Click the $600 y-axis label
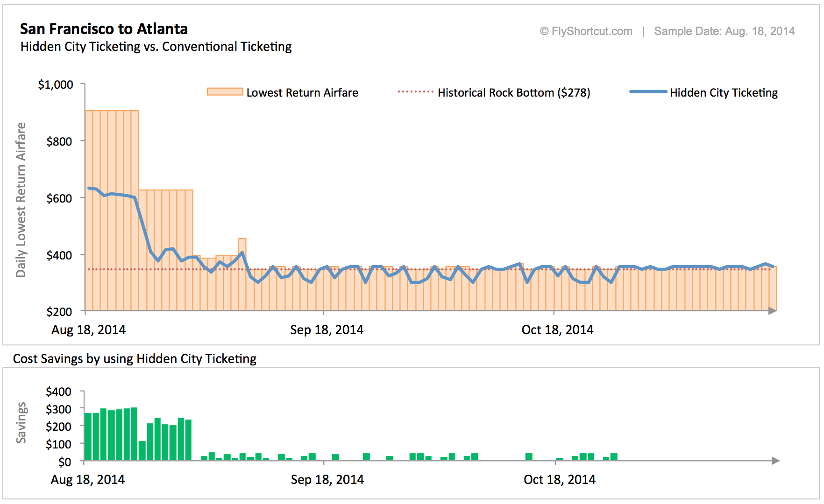This screenshot has width=824, height=504. coord(59,198)
